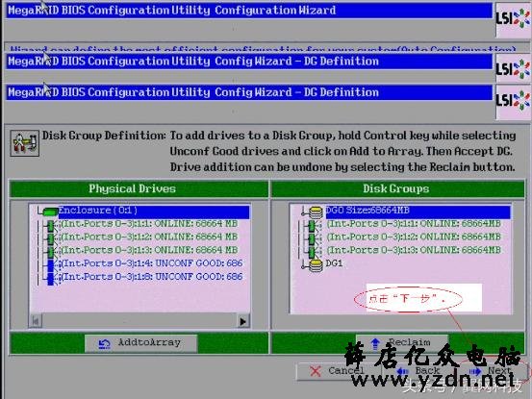Click Next to proceed
532x399 pixels.
(492, 371)
